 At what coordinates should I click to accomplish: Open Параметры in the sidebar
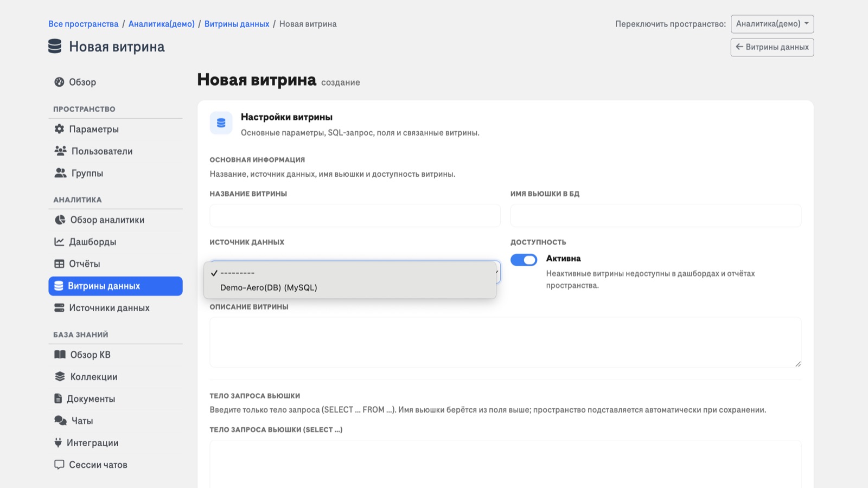115,129
